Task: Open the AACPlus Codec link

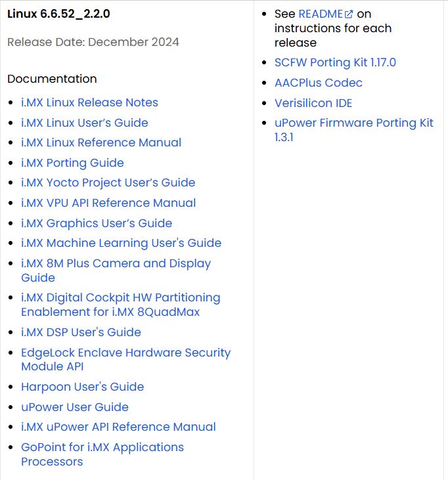Action: 318,83
